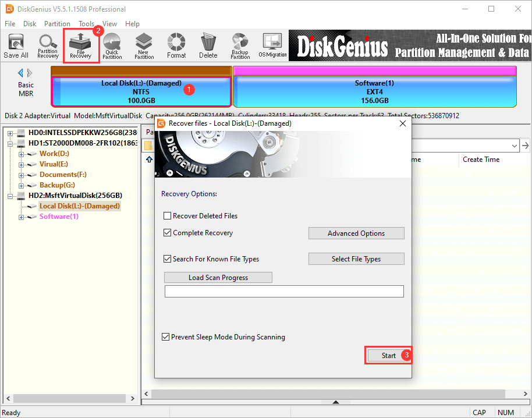The height and width of the screenshot is (418, 532).
Task: Start OS Migration tool
Action: [272, 46]
